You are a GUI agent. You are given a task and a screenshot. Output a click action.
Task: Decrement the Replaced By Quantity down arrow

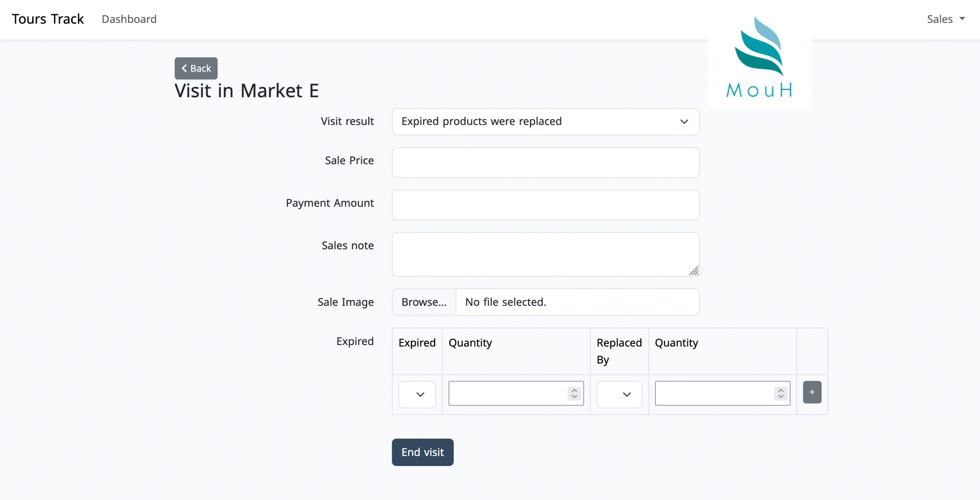(781, 396)
